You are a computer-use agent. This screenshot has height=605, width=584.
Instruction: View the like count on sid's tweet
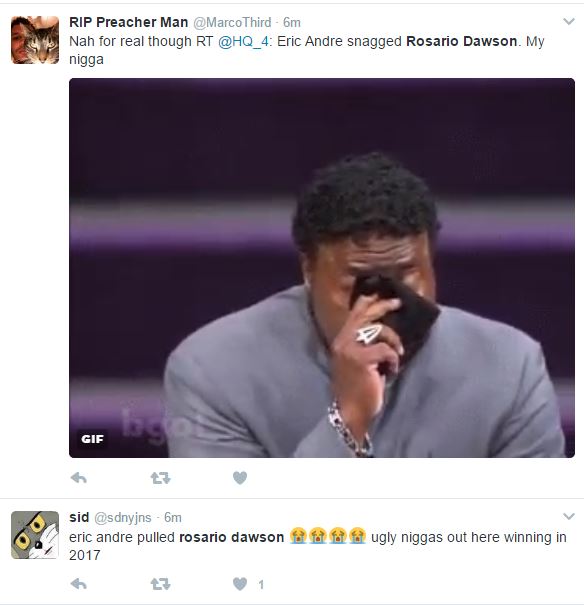(x=261, y=585)
